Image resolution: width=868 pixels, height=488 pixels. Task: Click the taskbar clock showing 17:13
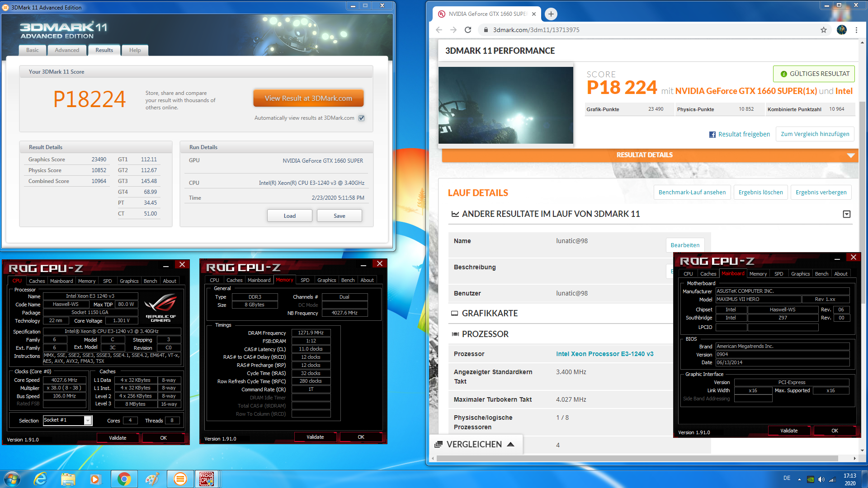click(849, 479)
